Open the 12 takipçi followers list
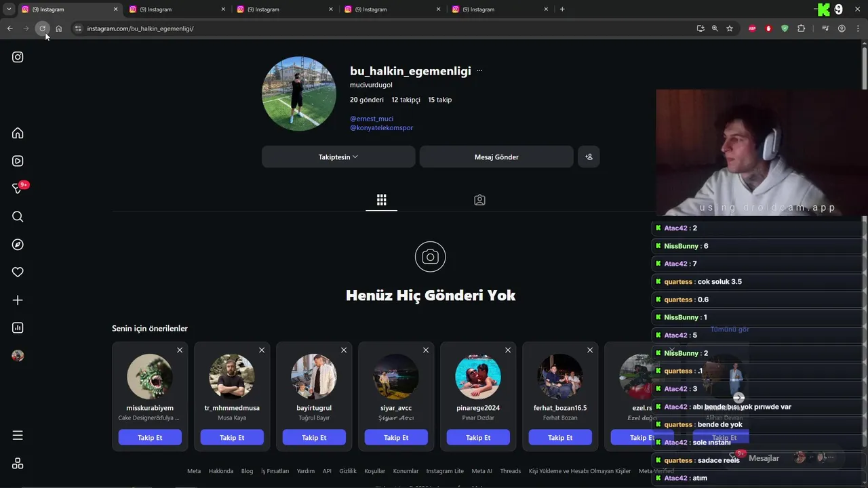 (406, 100)
